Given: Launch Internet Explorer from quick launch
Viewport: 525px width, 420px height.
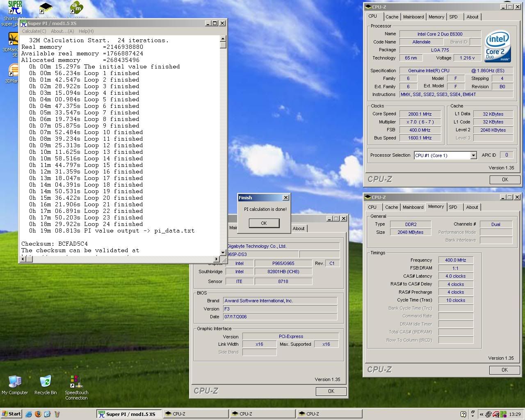Looking at the screenshot, I should tap(29, 414).
